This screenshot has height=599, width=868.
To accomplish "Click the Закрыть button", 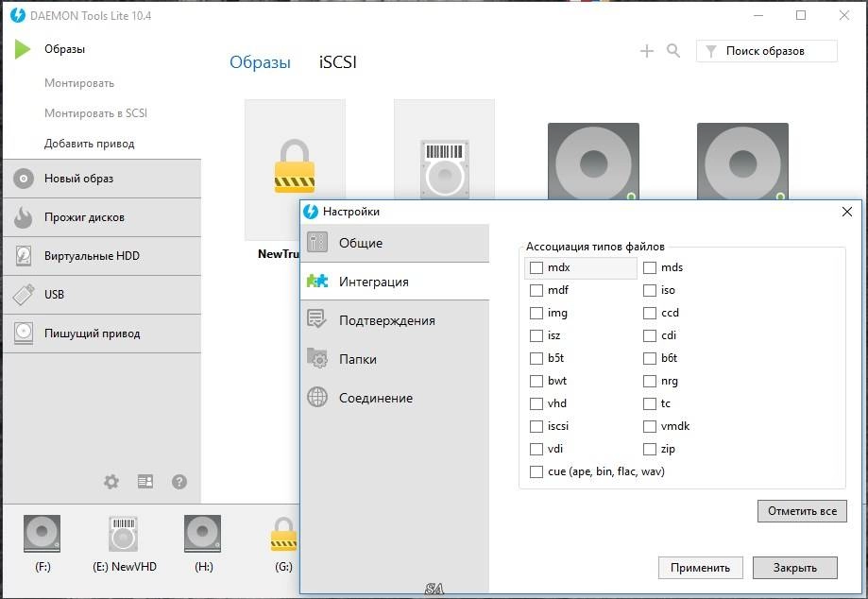I will (795, 568).
